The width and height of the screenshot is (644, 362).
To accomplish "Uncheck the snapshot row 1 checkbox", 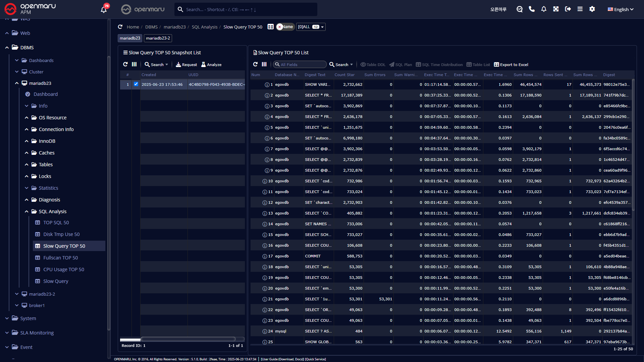I will pyautogui.click(x=136, y=84).
